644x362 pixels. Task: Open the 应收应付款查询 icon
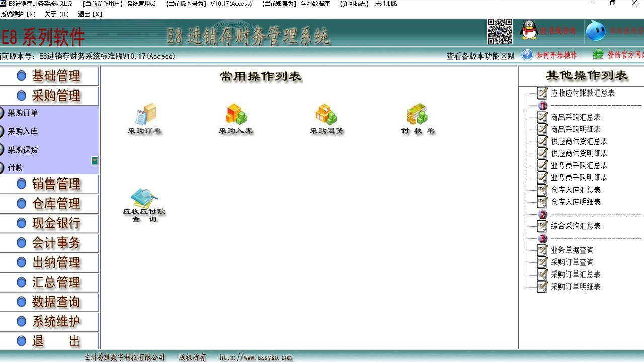coord(144,200)
